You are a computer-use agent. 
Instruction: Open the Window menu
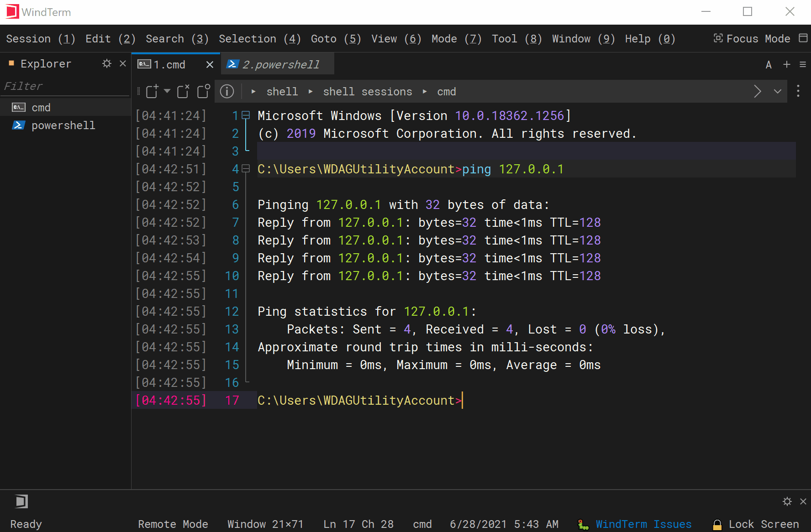tap(584, 39)
